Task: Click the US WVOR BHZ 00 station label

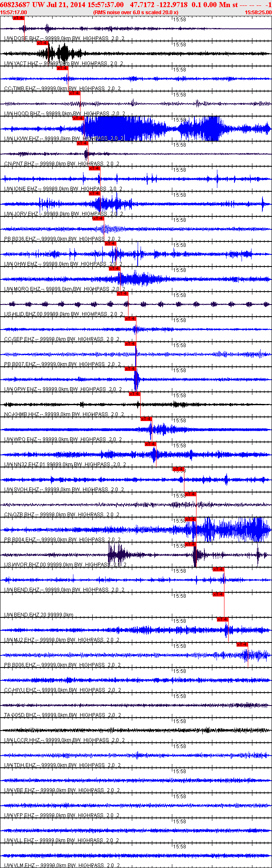Action: pyautogui.click(x=25, y=565)
